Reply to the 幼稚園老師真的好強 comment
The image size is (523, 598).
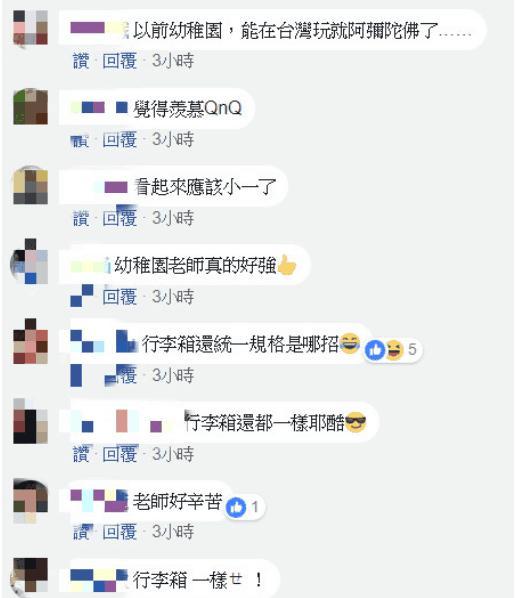(x=120, y=297)
